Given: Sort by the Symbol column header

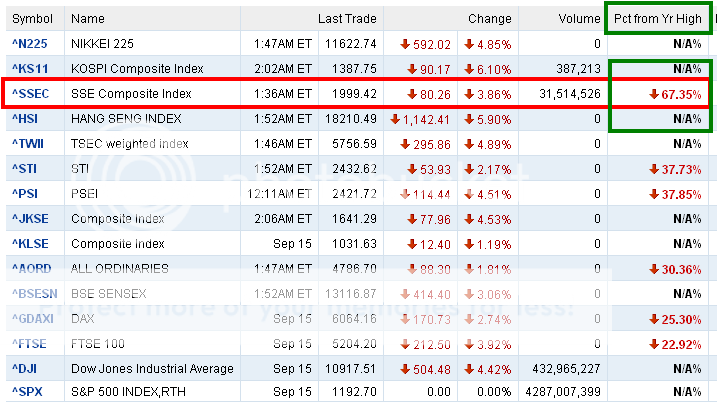Looking at the screenshot, I should coord(33,19).
